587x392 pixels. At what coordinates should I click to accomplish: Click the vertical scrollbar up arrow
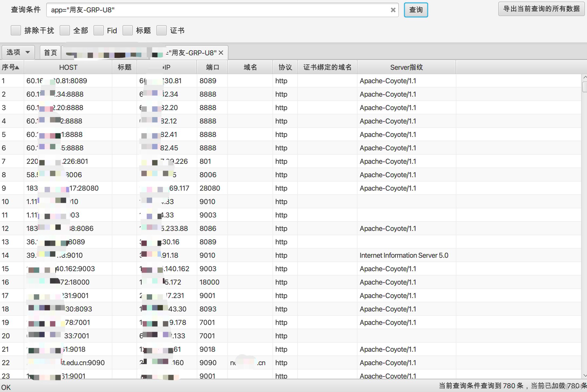coord(584,77)
